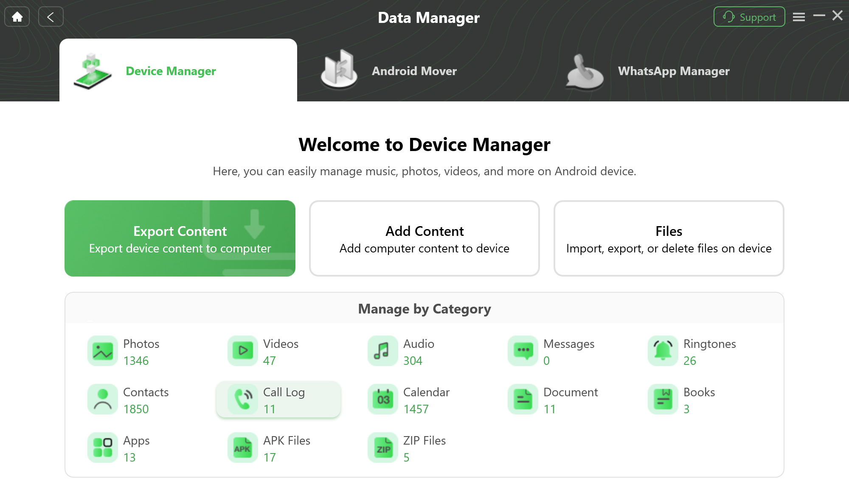Select the Ringtones category icon
849x504 pixels.
[x=662, y=350]
